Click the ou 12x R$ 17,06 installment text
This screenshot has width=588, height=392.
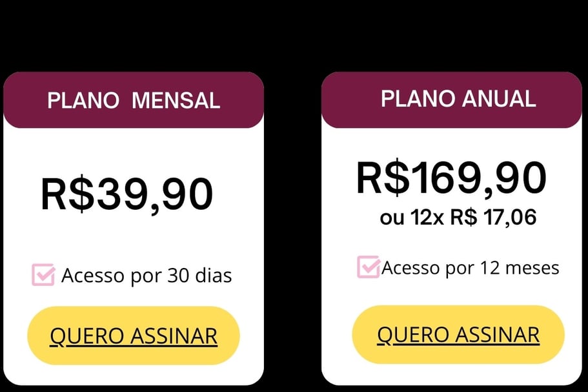point(458,217)
